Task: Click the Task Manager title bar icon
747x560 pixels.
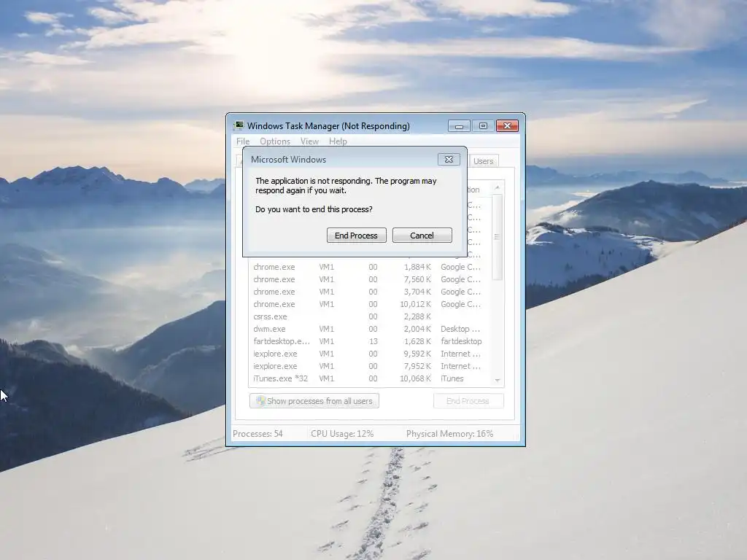Action: point(239,125)
